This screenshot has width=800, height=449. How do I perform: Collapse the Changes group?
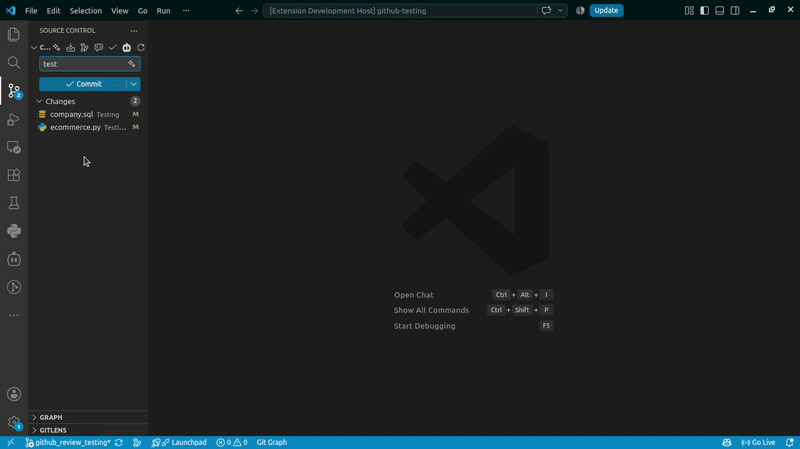click(39, 101)
